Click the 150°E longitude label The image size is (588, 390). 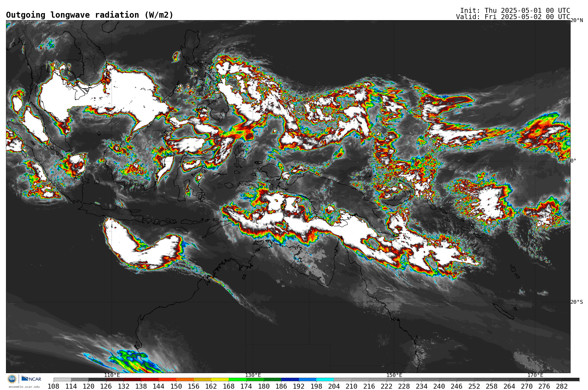[394, 375]
